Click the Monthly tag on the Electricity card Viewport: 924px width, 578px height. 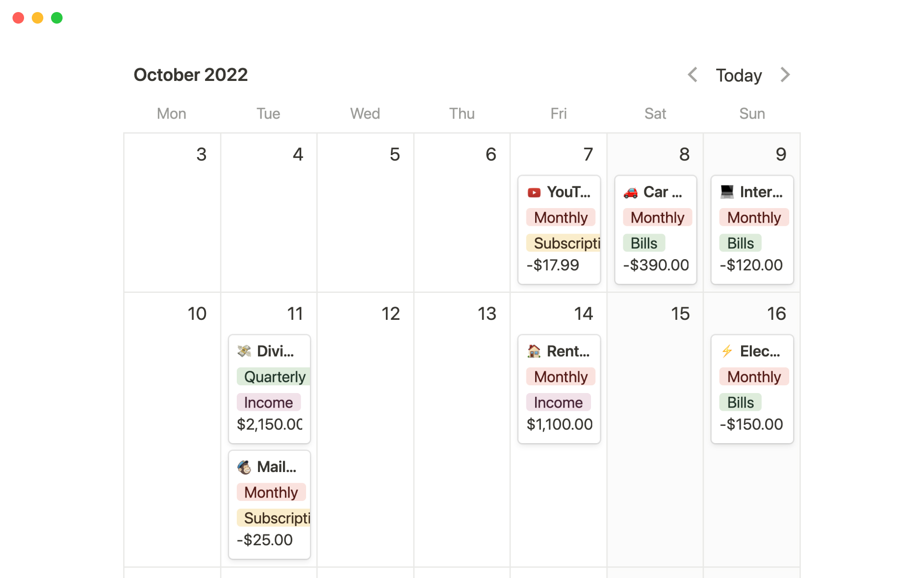(754, 377)
